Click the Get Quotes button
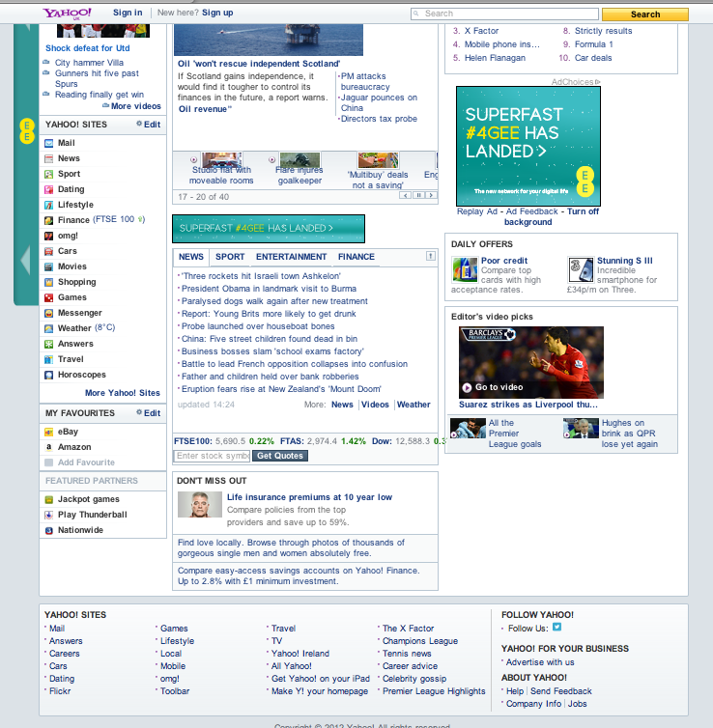This screenshot has width=713, height=728. 280,456
